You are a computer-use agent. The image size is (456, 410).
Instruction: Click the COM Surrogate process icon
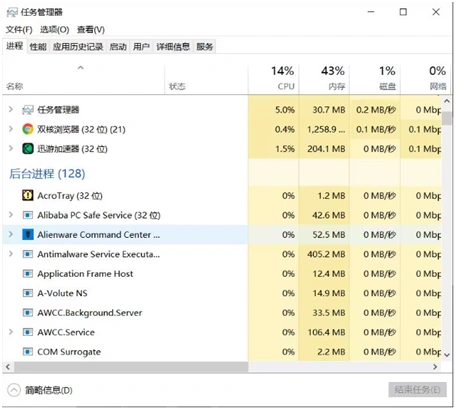(28, 352)
